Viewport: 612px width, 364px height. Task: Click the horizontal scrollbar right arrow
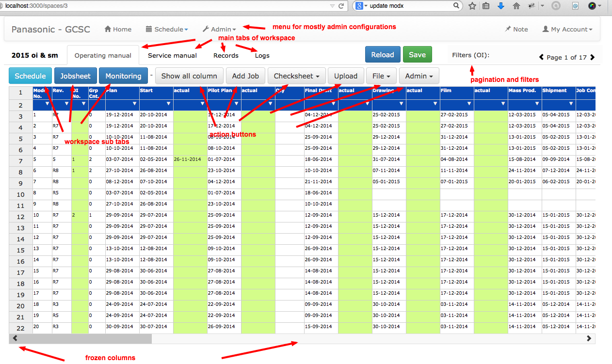(x=589, y=338)
